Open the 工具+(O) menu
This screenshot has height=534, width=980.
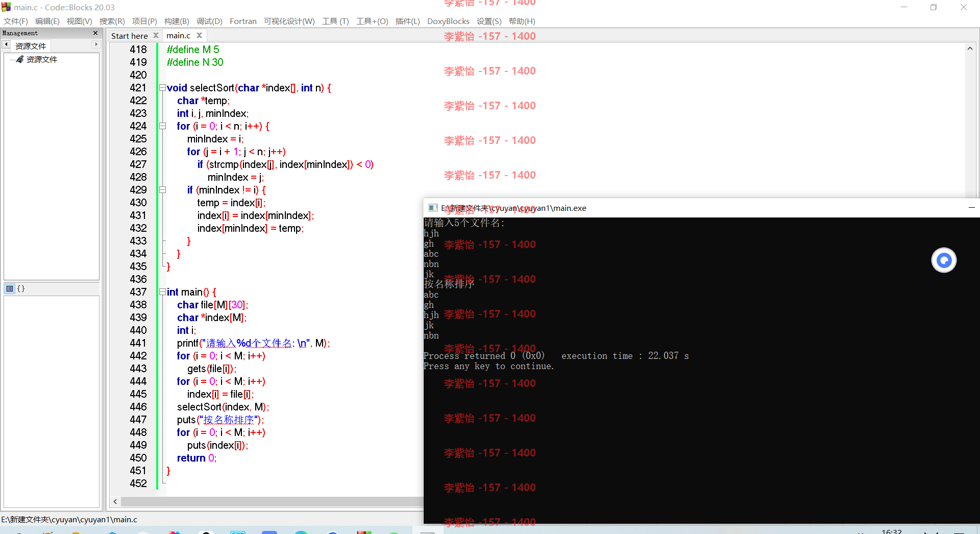pos(372,21)
